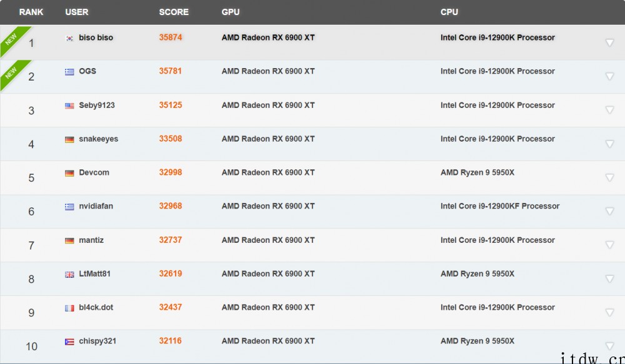Click rank number 10
The image size is (625, 364).
[x=31, y=347]
